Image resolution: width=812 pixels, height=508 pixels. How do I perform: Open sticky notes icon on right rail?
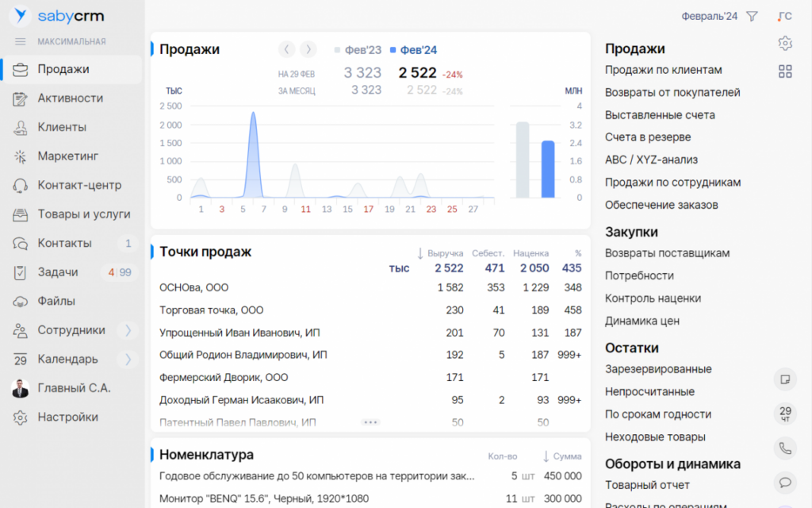pos(785,380)
